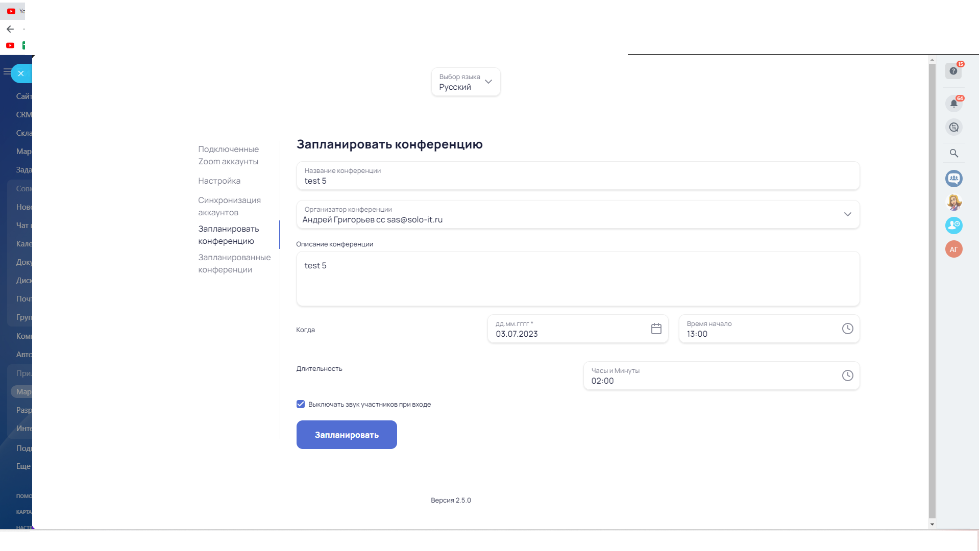980x551 pixels.
Task: Open the chat messages icon in right panel
Action: 953,128
